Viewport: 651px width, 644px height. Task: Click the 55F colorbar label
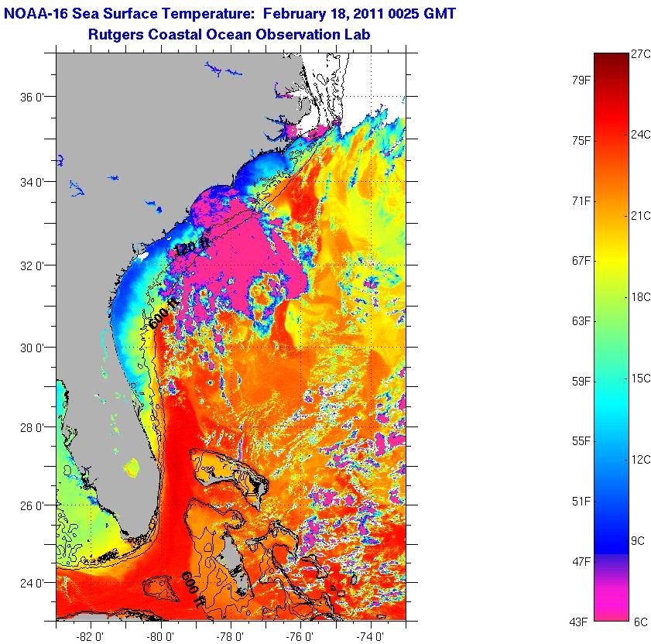[581, 441]
